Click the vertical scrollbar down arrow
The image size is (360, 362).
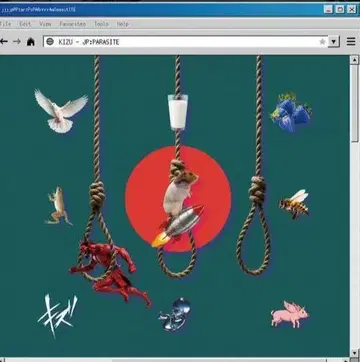354,352
